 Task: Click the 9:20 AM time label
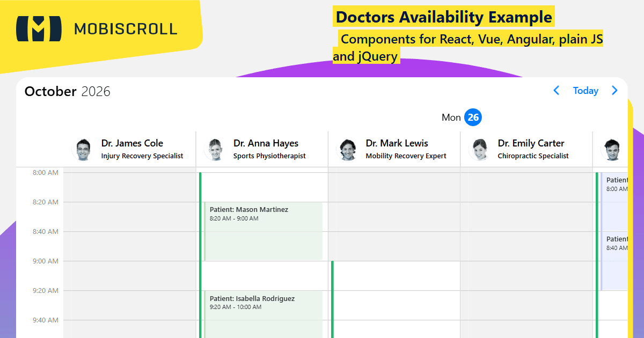tap(46, 291)
